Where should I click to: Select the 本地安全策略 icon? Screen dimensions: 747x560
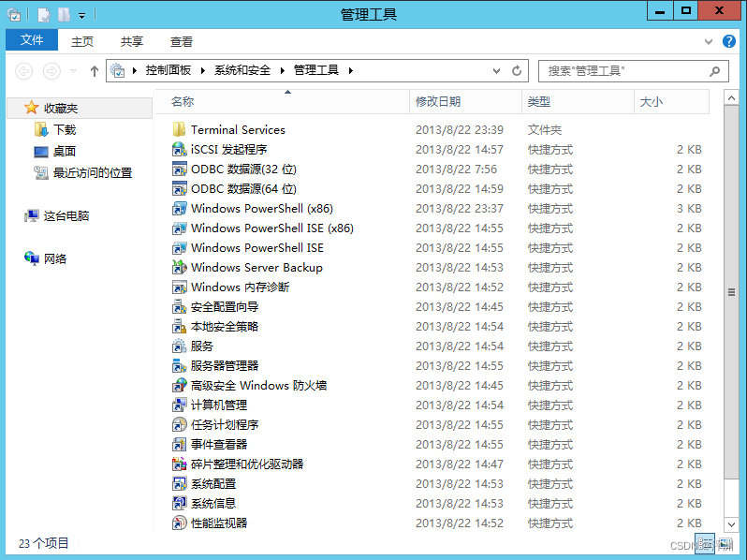coord(179,327)
